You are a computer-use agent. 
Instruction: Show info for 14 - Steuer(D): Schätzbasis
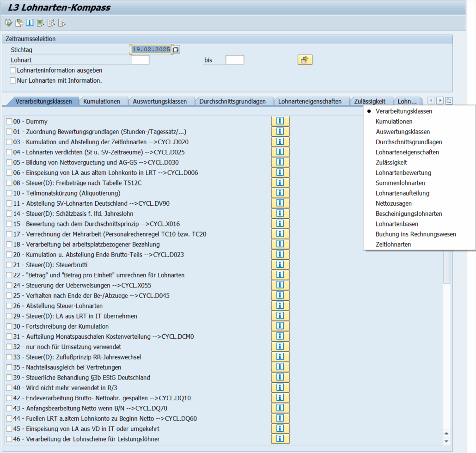280,214
